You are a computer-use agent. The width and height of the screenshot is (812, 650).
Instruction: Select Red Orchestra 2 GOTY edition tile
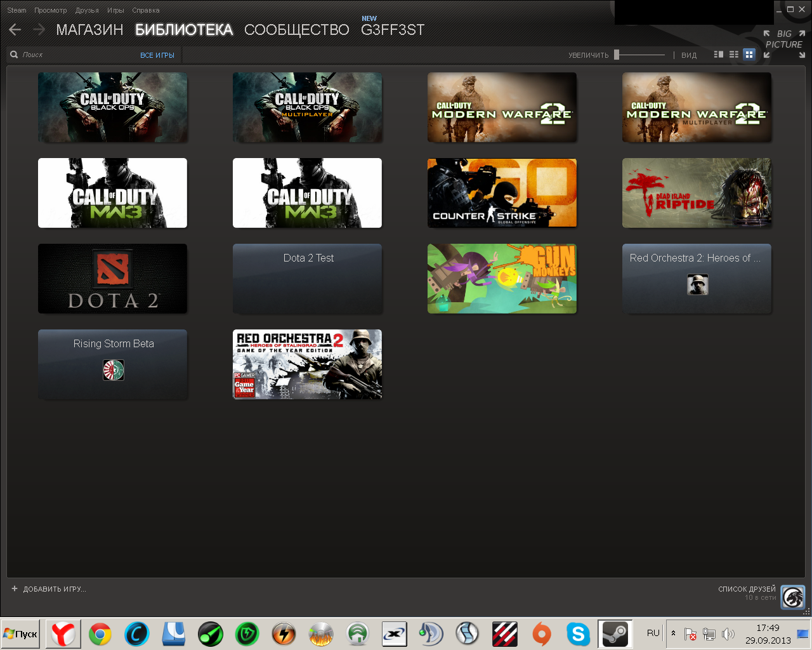[307, 364]
